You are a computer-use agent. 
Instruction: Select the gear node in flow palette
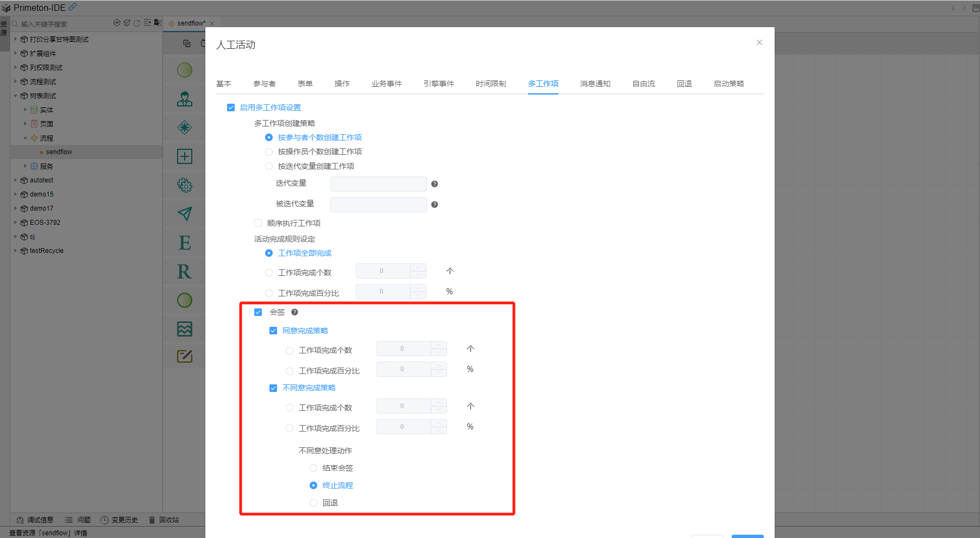point(185,185)
